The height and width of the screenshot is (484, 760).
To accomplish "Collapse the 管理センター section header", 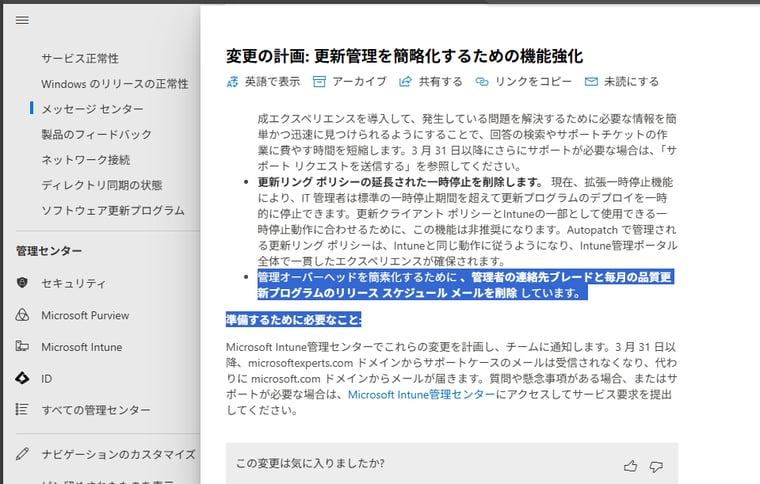I will [x=49, y=251].
